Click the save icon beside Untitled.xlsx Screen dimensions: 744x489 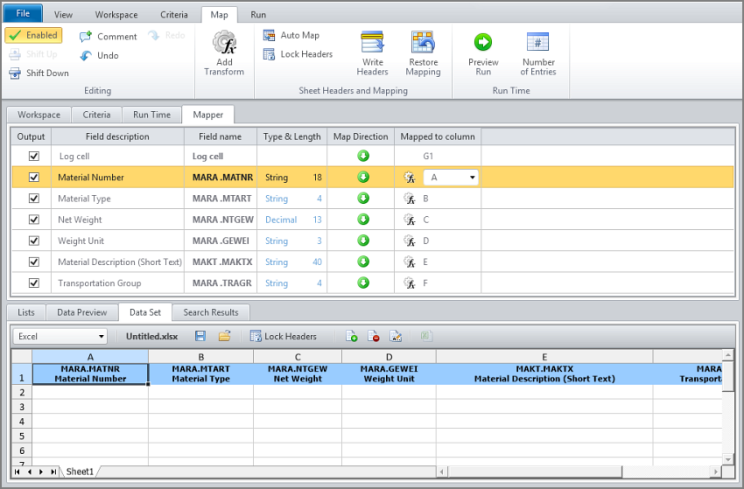pos(201,336)
